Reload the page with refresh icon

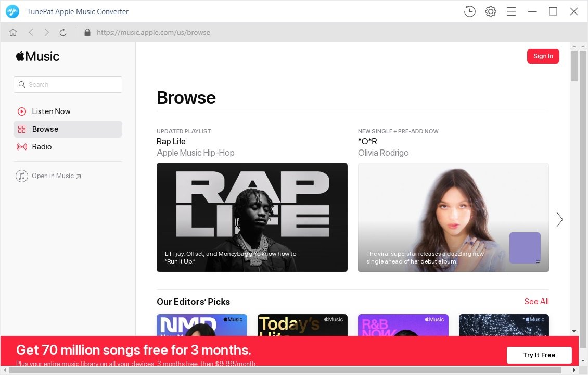point(63,33)
